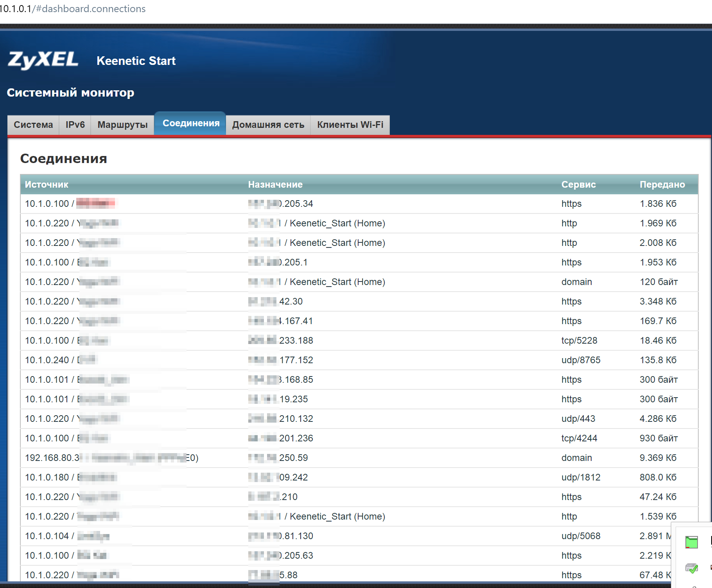
Task: Click the destination address ending in .205.1
Action: (x=278, y=262)
